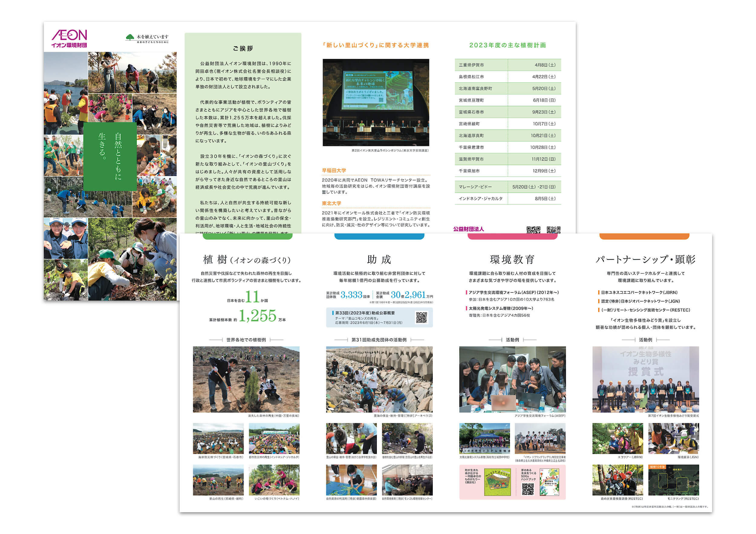Select the インドネシア・ジャカルタ 8月5日 row
Screen dimensions: 756x534
point(508,199)
